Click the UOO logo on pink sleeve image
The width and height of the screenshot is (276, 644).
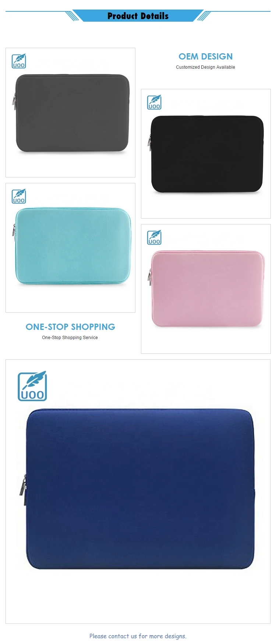[x=154, y=237]
